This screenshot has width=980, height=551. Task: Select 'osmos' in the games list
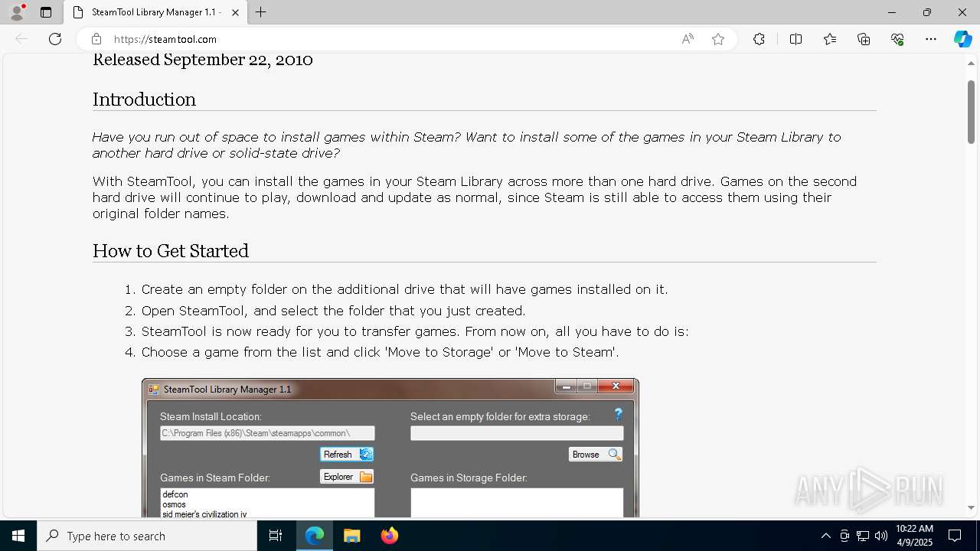[175, 504]
